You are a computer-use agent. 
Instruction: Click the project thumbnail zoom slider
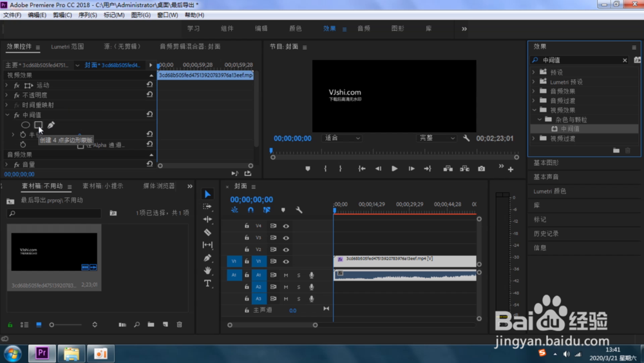pyautogui.click(x=65, y=325)
